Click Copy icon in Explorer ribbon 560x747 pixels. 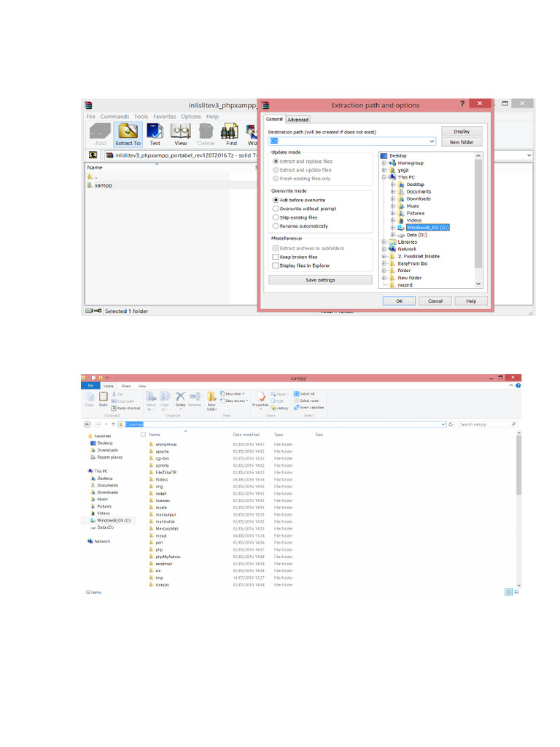(90, 399)
